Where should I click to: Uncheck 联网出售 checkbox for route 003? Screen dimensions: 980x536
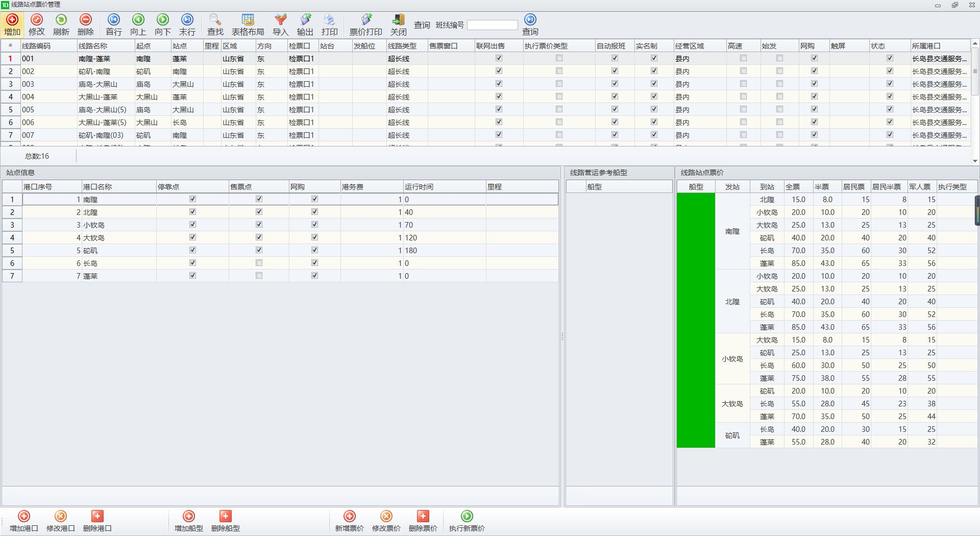click(x=499, y=84)
